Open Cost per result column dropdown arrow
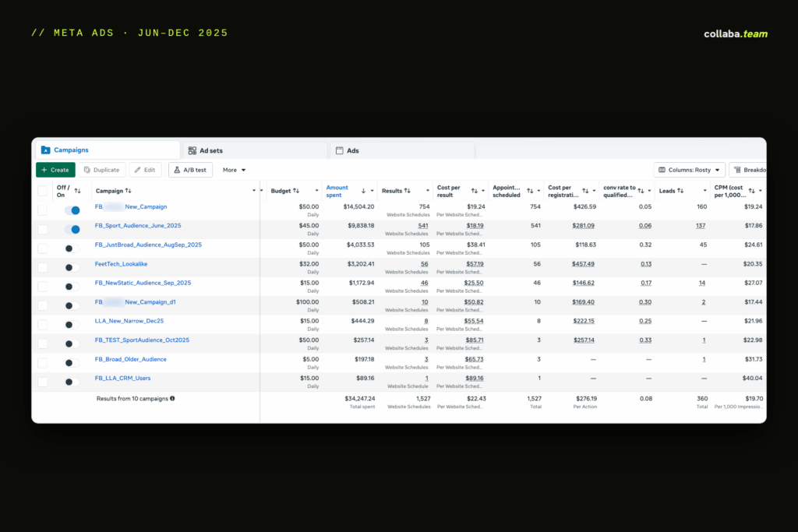 tap(483, 191)
